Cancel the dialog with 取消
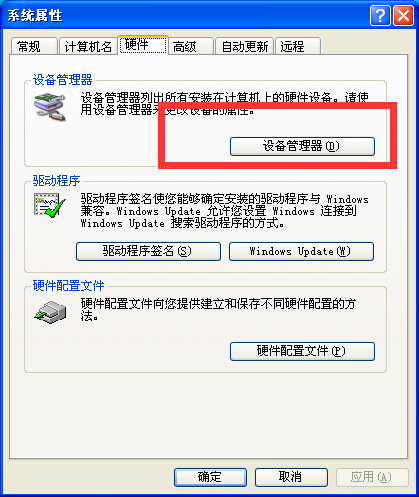The image size is (419, 497). (x=291, y=477)
